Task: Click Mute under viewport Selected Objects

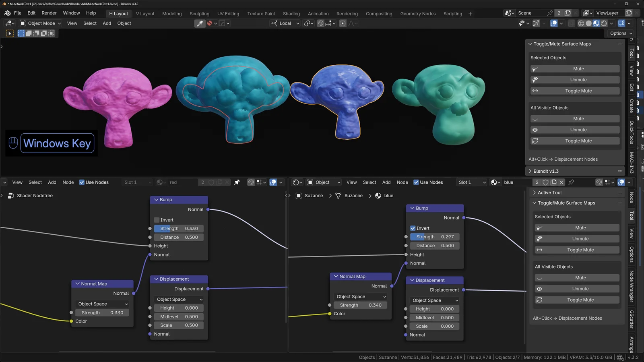Action: click(575, 69)
